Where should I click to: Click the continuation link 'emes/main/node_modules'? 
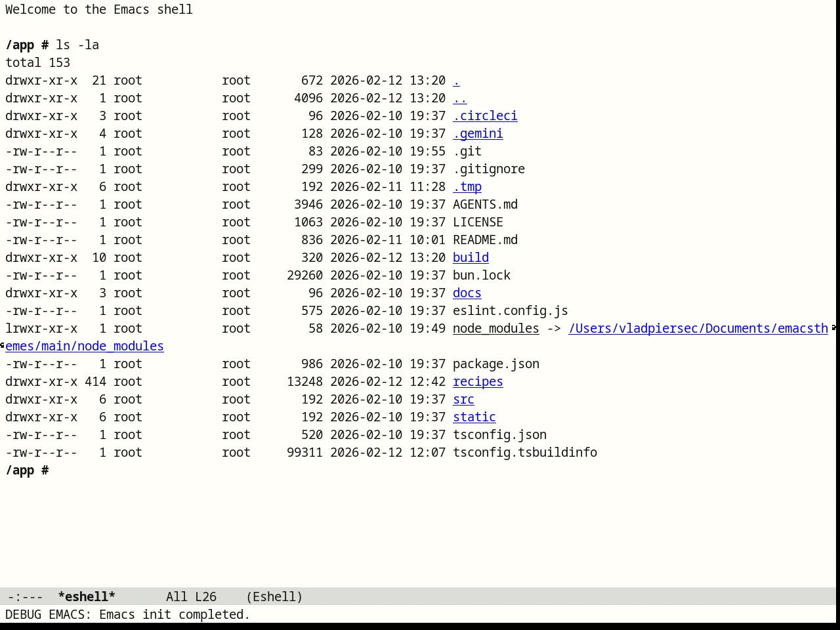point(85,346)
